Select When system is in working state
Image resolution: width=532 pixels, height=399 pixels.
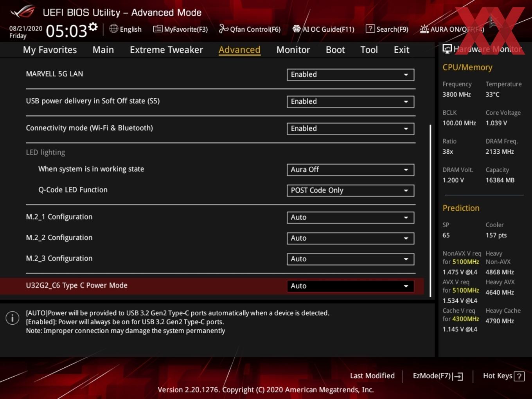(x=91, y=169)
